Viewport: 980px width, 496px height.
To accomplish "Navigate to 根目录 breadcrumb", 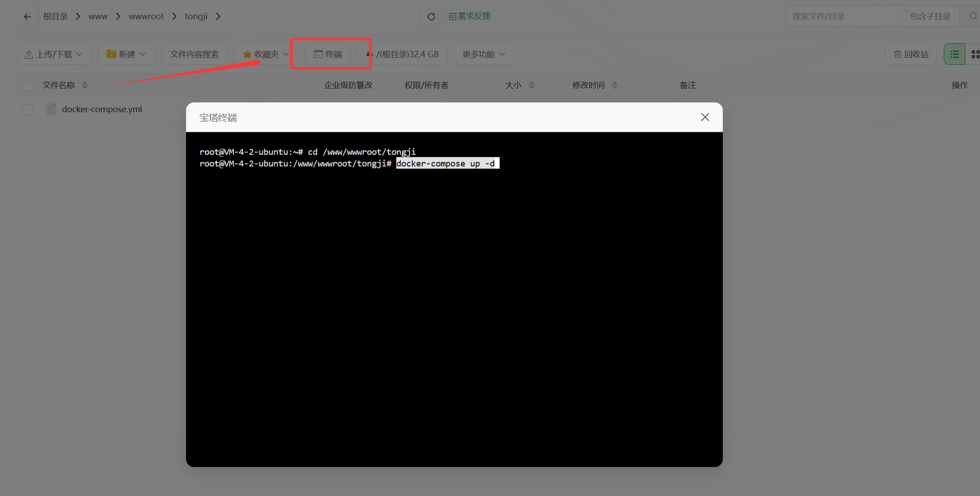I will pyautogui.click(x=55, y=17).
